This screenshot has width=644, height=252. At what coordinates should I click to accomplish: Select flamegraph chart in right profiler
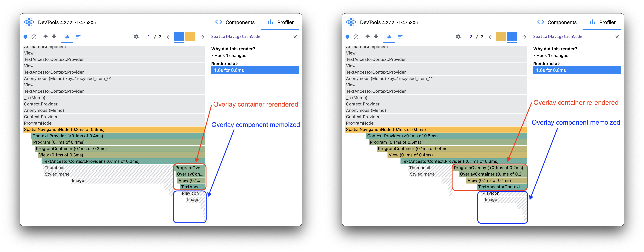[x=389, y=37]
